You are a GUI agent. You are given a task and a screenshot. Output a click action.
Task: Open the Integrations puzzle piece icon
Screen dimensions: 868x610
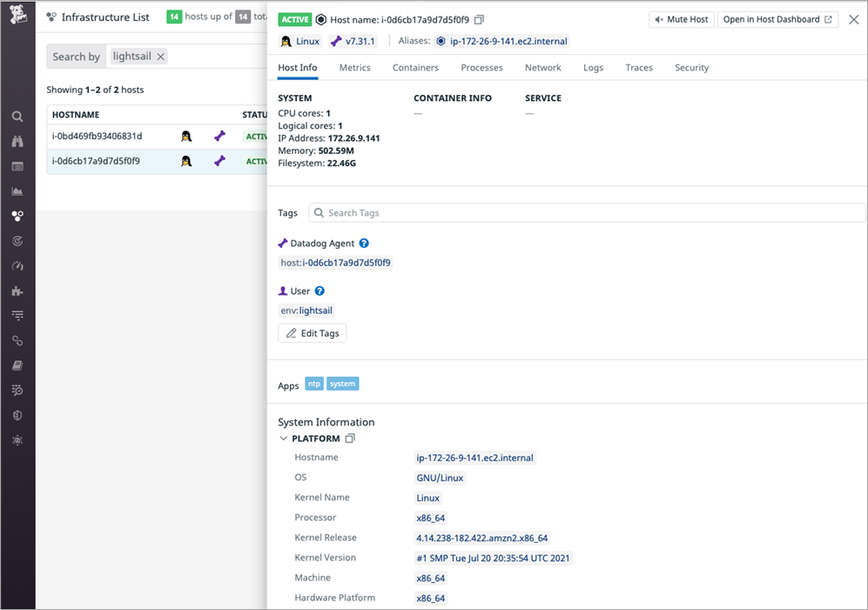pos(17,292)
